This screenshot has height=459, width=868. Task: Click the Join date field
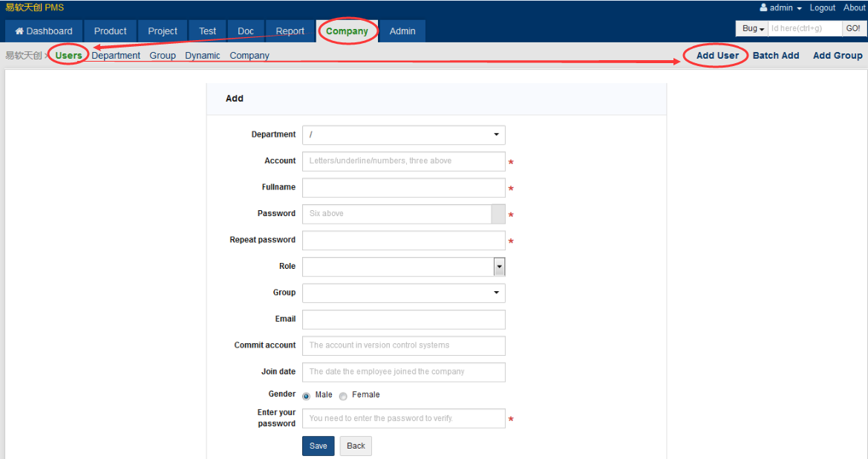(403, 372)
